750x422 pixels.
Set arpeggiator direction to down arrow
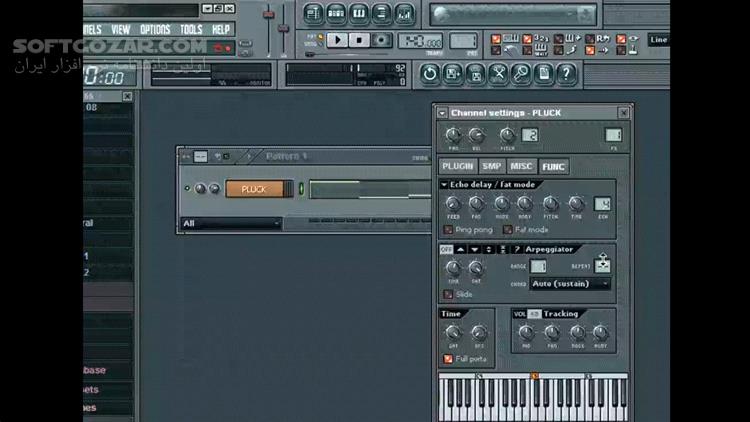coord(474,249)
